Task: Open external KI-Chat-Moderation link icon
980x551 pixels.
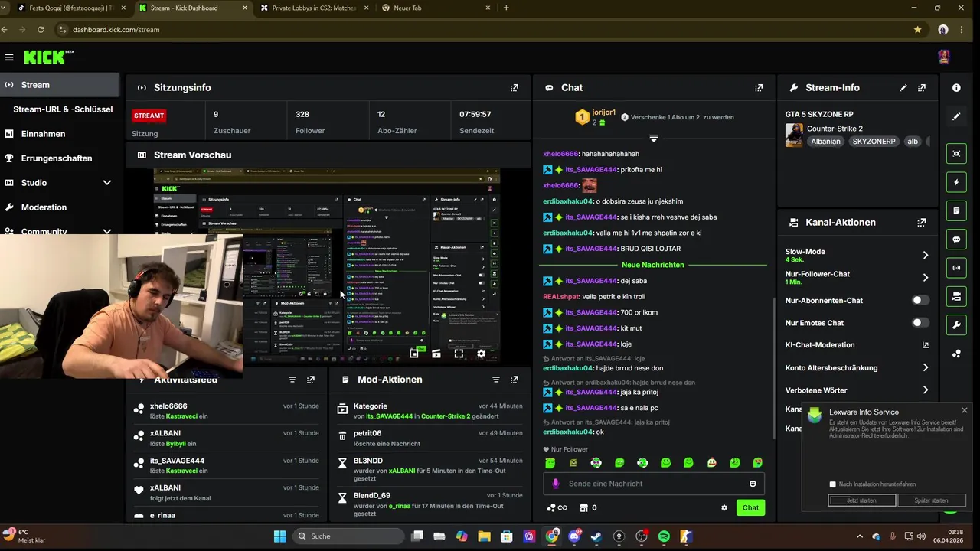Action: click(x=925, y=345)
